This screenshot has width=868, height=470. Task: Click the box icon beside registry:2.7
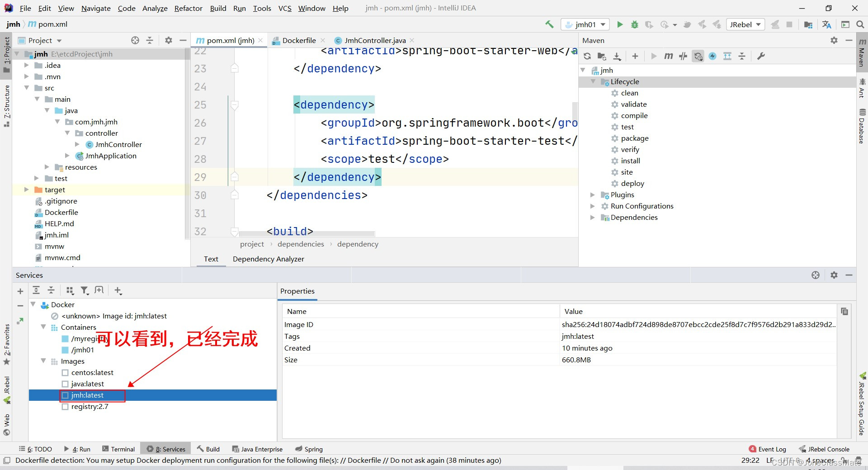pyautogui.click(x=65, y=407)
